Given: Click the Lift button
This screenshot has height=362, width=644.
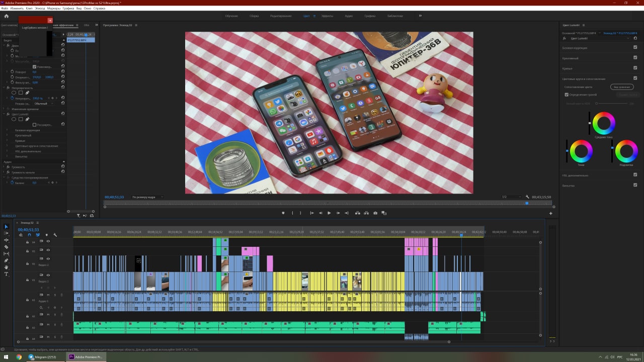Looking at the screenshot, I should [x=358, y=213].
